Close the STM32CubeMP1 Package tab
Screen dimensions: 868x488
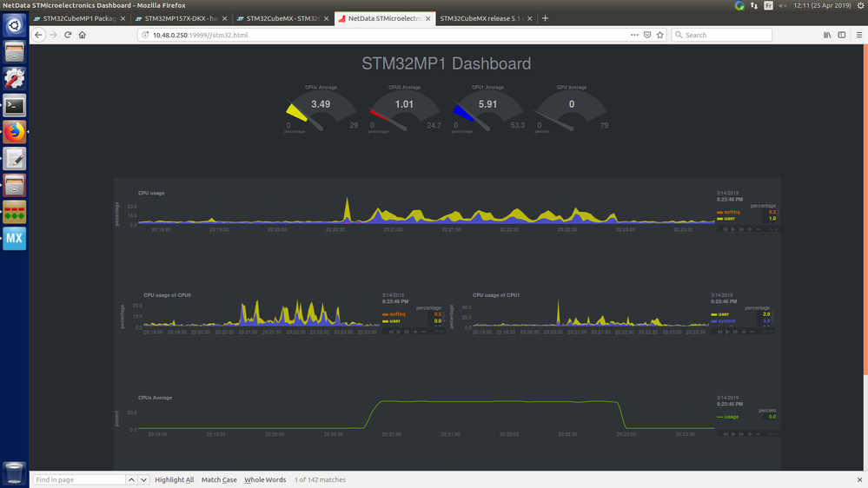pos(123,18)
